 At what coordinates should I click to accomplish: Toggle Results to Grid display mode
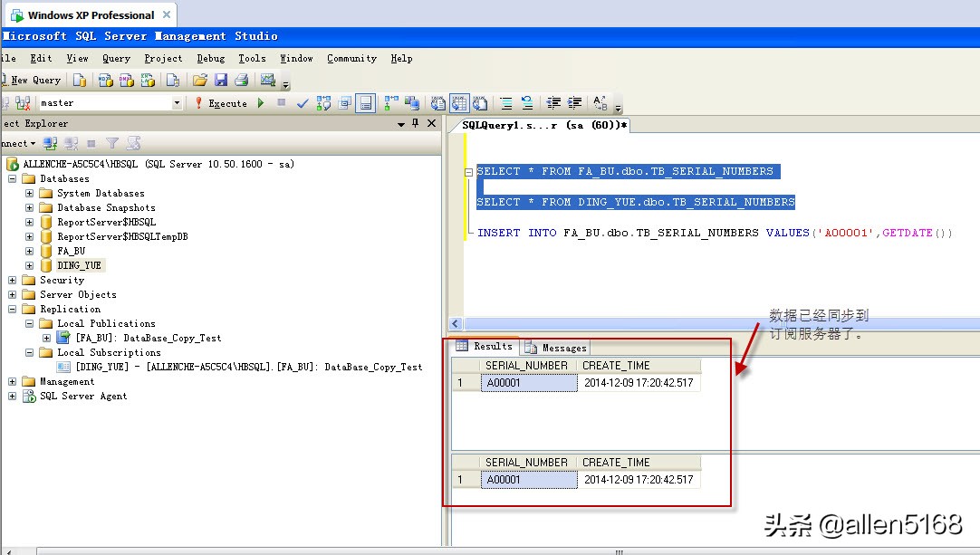click(458, 102)
